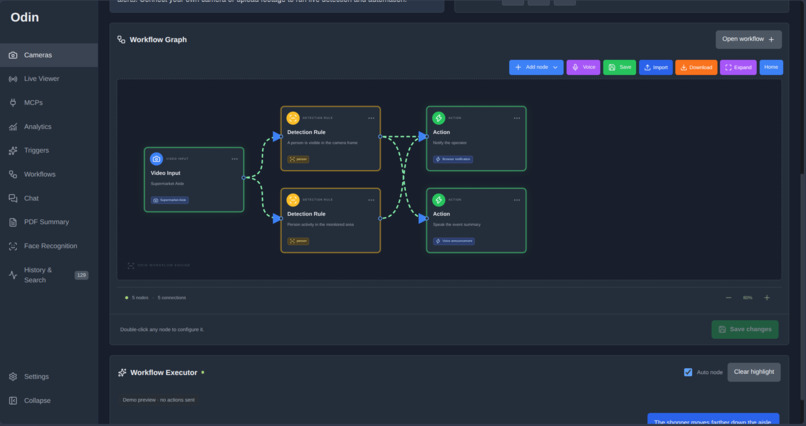Click the Browser notification tag
The image size is (806, 426).
453,159
